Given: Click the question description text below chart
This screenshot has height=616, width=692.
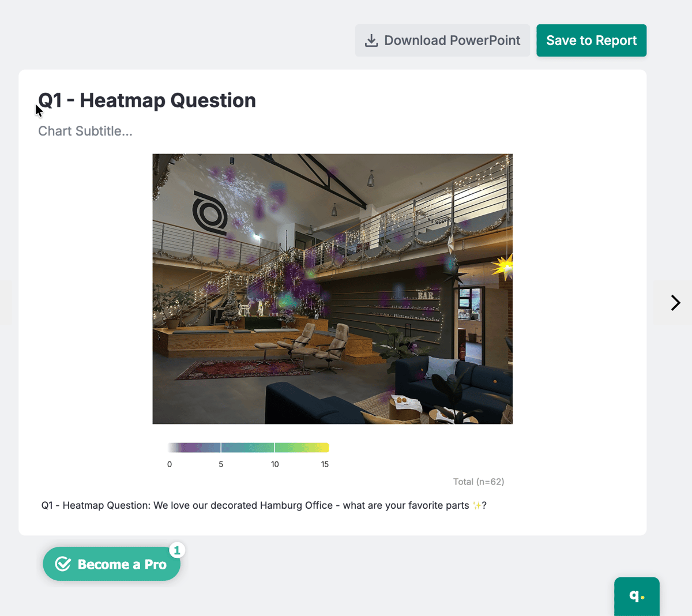Looking at the screenshot, I should coord(264,505).
